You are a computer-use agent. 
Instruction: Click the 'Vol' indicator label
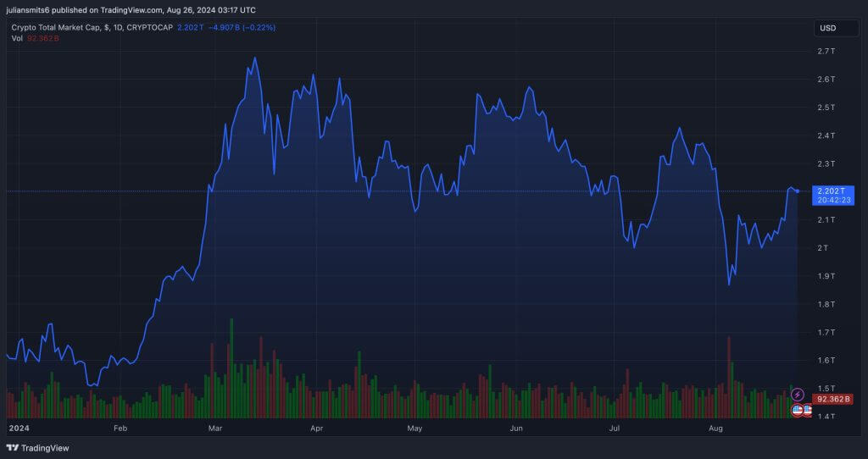17,38
